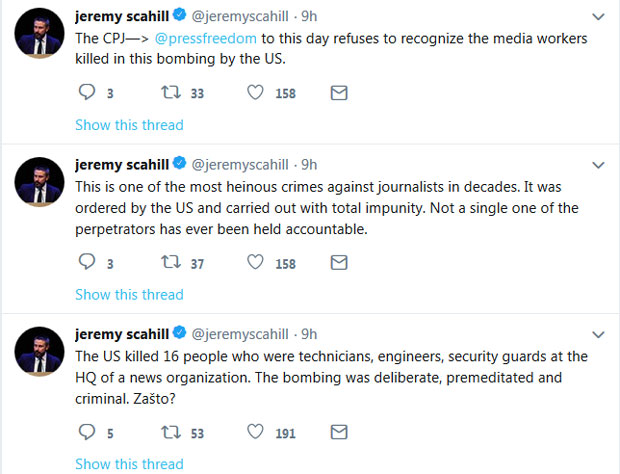The height and width of the screenshot is (474, 620).
Task: Reply to the CPJ pressfreedom tweet
Action: (x=86, y=93)
